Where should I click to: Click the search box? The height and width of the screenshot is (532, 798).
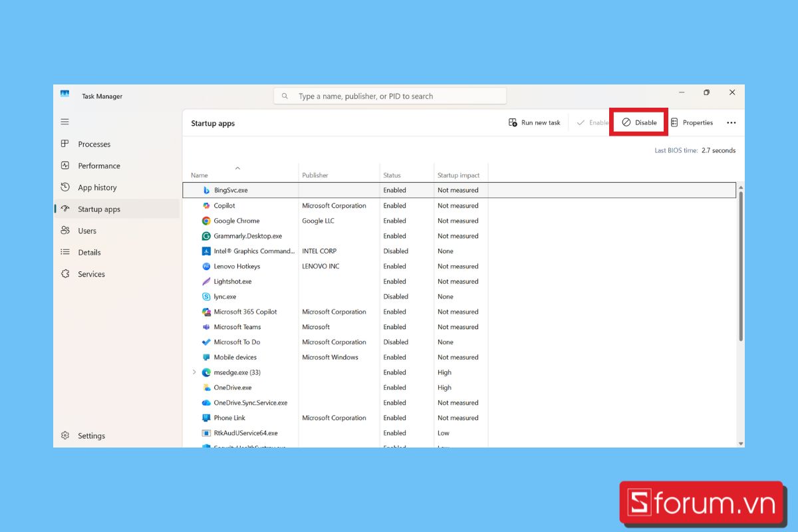pyautogui.click(x=390, y=96)
